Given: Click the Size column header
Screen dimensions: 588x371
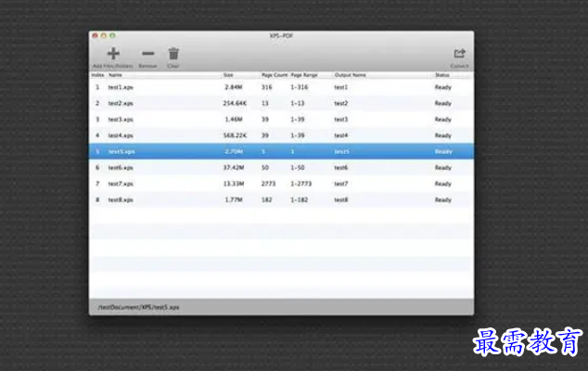Looking at the screenshot, I should click(x=228, y=75).
